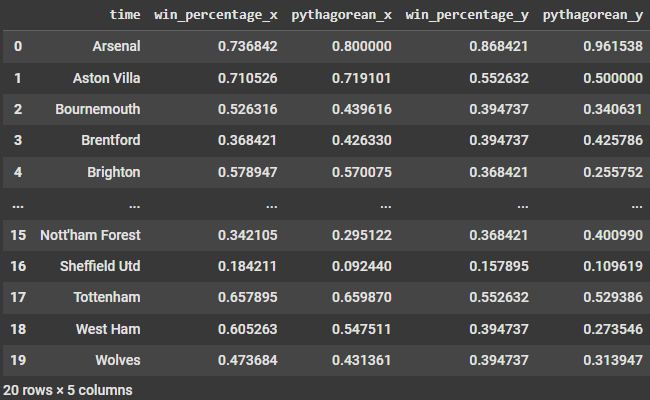
Task: Click the pythagorean_x column header
Action: coord(341,15)
